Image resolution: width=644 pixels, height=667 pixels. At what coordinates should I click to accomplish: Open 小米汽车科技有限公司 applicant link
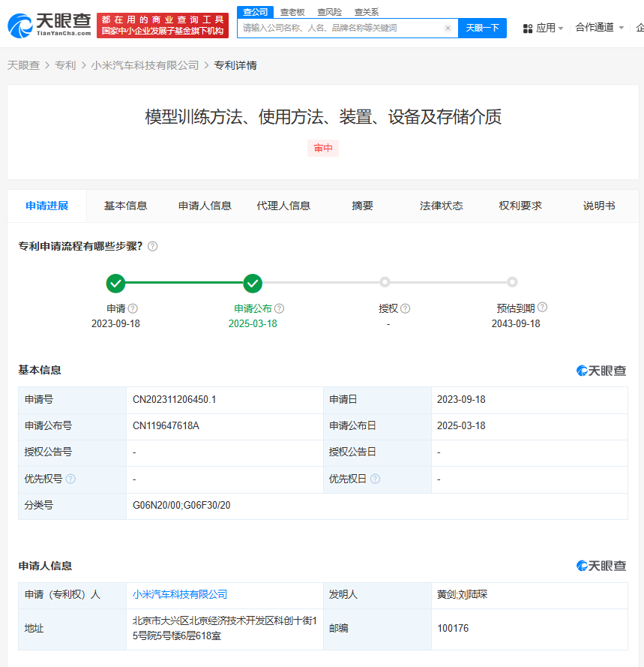[180, 594]
